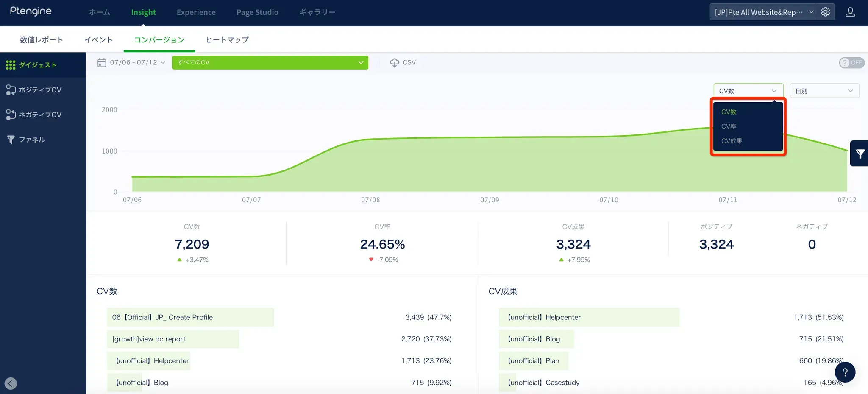The width and height of the screenshot is (868, 394).
Task: Choose CV成果 in the metric menu
Action: [732, 141]
